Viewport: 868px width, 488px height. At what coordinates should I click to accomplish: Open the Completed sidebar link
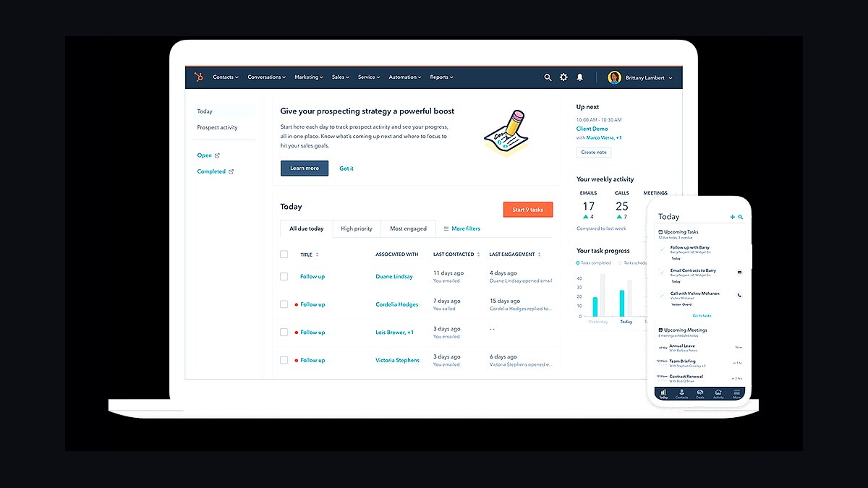pyautogui.click(x=211, y=171)
